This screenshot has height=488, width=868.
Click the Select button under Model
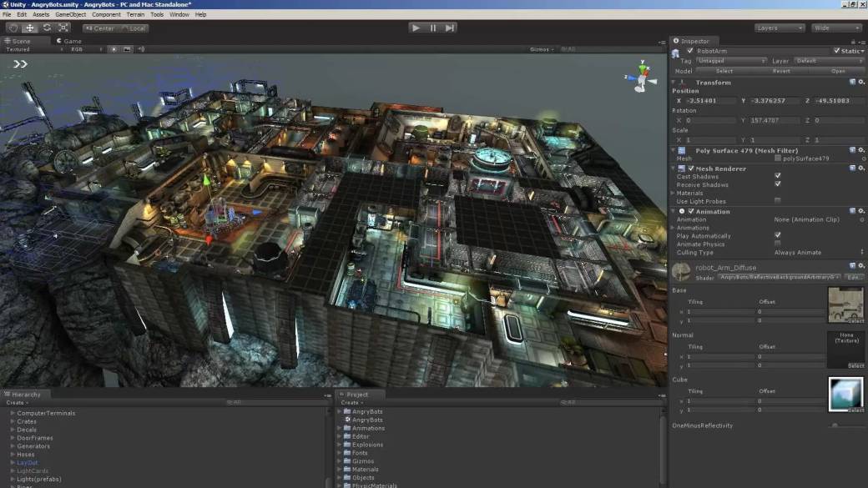coord(724,70)
